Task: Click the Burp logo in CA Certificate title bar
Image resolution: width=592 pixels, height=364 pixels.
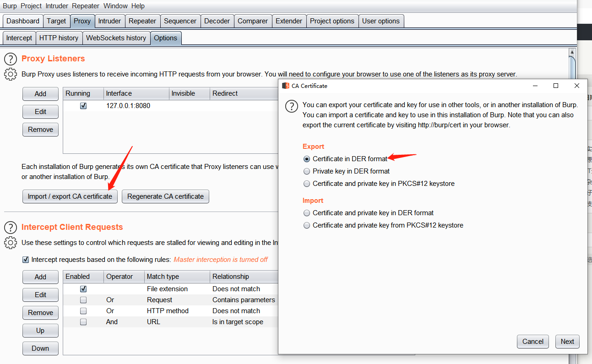Action: [286, 86]
